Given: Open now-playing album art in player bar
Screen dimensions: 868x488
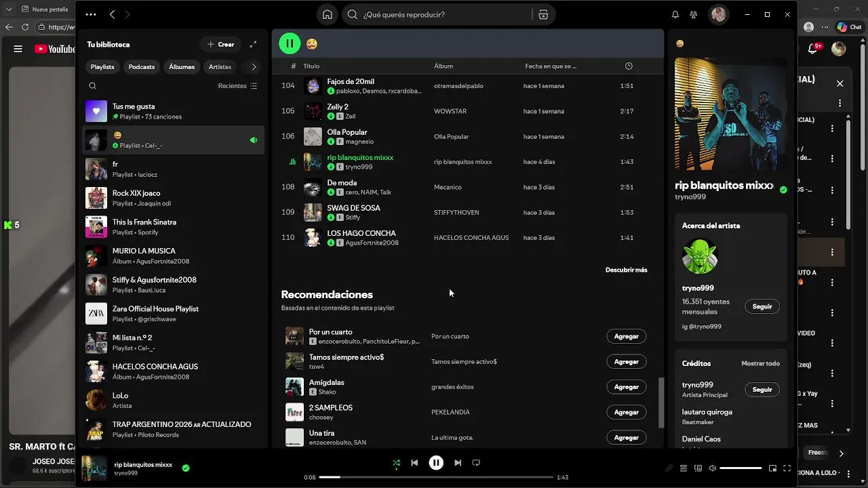Looking at the screenshot, I should pos(94,468).
